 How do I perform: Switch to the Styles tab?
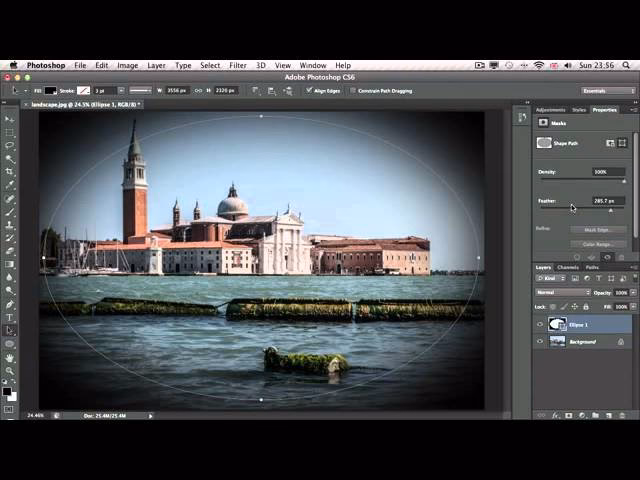[x=579, y=110]
